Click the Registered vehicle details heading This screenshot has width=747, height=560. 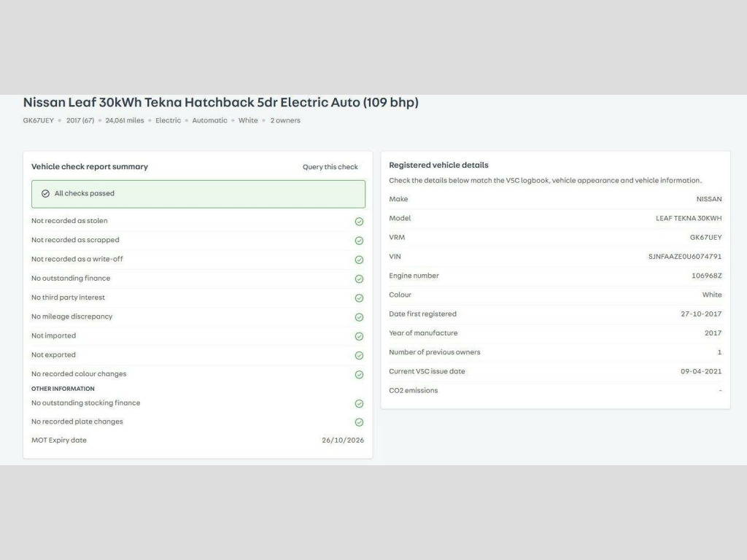pyautogui.click(x=438, y=166)
